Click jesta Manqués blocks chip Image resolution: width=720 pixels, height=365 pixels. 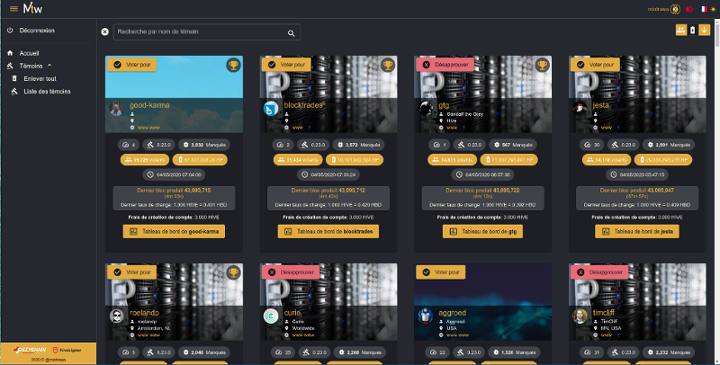(x=668, y=145)
